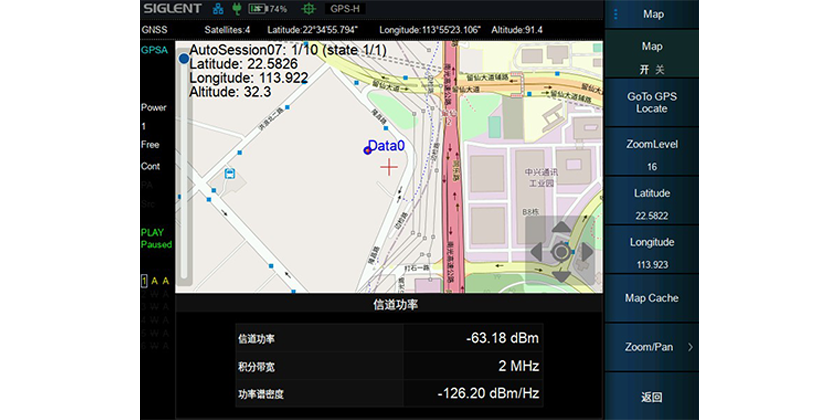Click the zoom slider handle on map
The width and height of the screenshot is (840, 420).
click(x=183, y=59)
